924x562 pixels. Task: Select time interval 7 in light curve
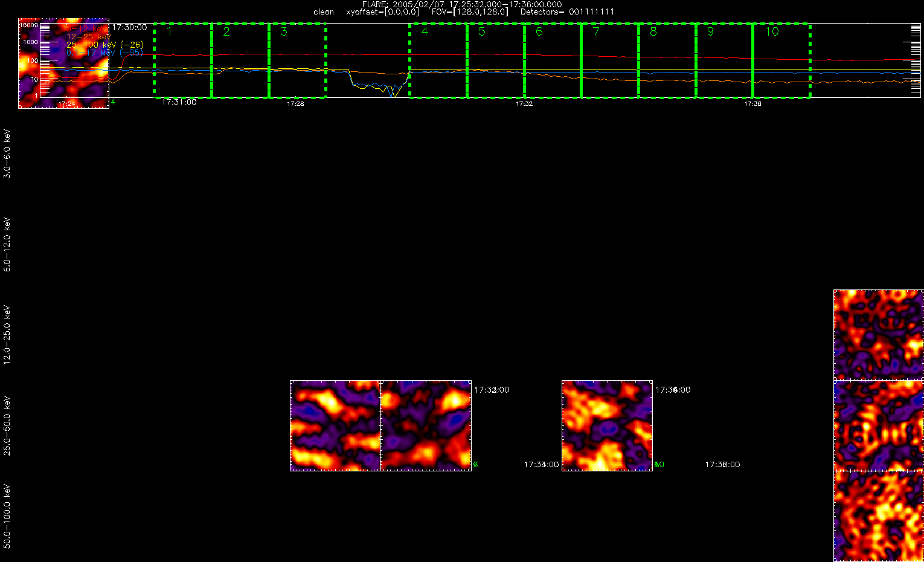tap(610, 60)
